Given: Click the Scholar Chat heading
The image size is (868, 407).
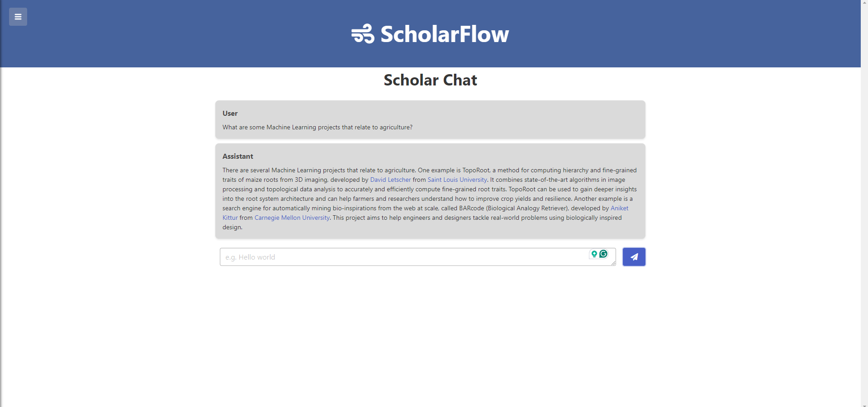Looking at the screenshot, I should [x=430, y=80].
